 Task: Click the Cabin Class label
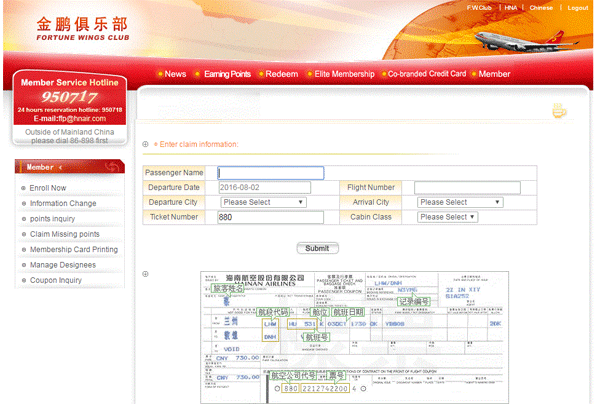(371, 217)
